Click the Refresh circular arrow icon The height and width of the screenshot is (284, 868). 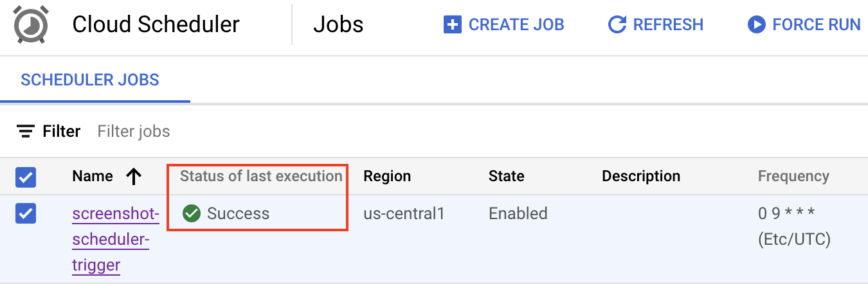(617, 25)
